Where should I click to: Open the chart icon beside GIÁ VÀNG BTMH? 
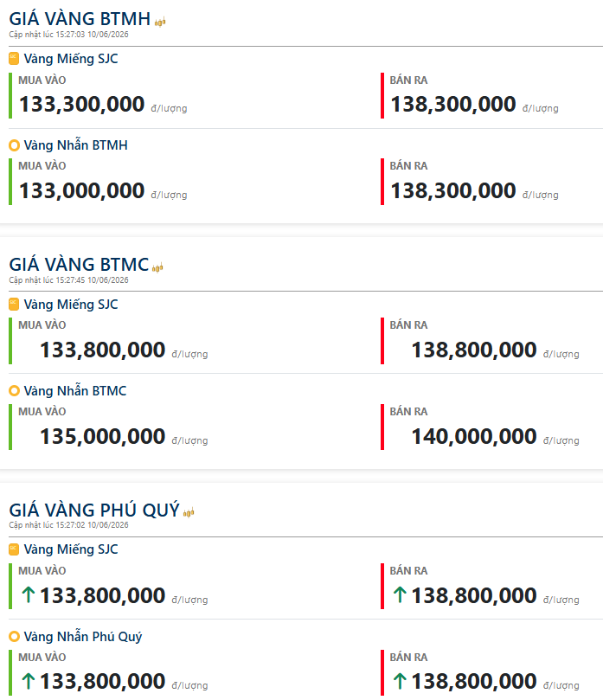(160, 22)
